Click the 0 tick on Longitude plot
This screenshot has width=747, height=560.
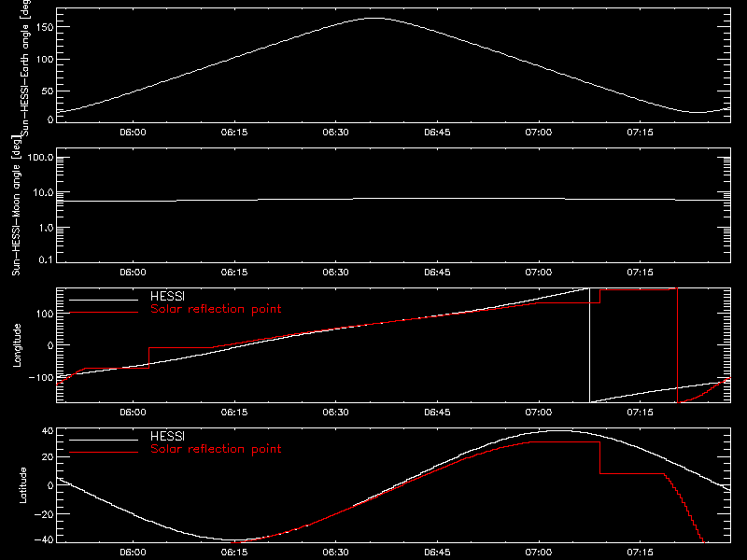(50, 345)
